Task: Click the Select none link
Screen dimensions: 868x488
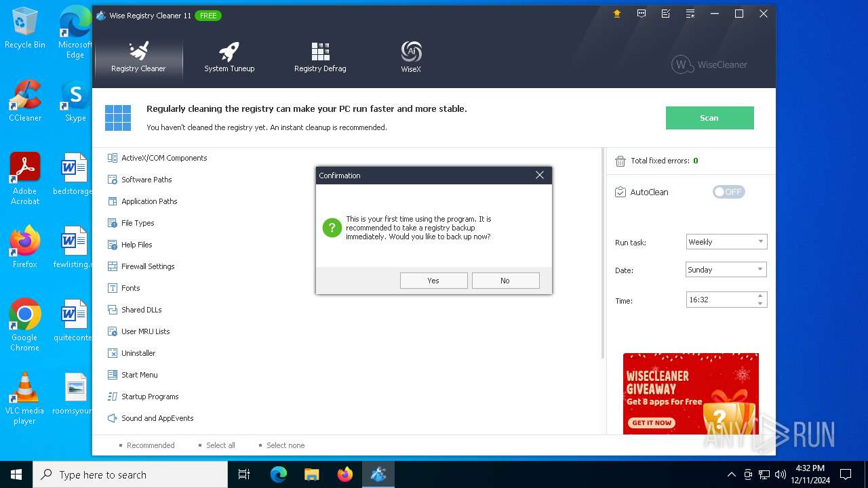Action: pyautogui.click(x=285, y=445)
